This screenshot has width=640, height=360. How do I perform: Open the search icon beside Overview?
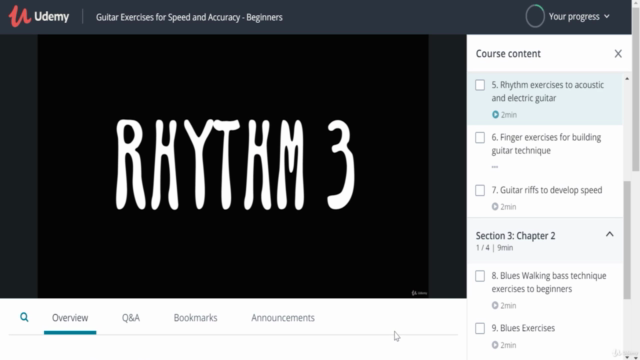(x=24, y=317)
